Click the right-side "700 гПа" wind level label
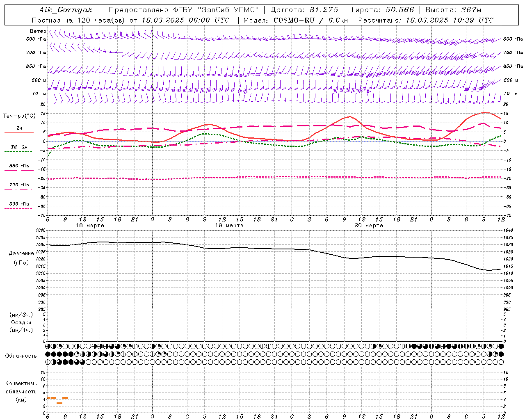The height and width of the screenshot is (420, 525). [x=513, y=52]
